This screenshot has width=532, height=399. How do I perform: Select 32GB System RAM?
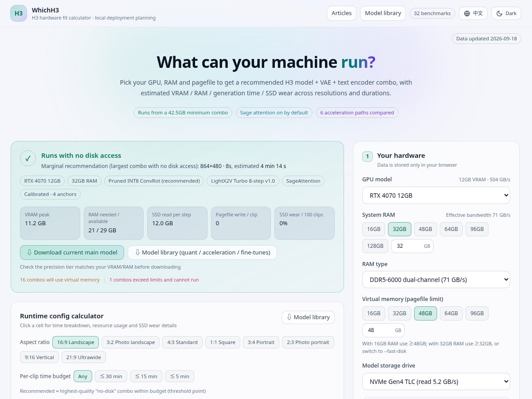399,229
